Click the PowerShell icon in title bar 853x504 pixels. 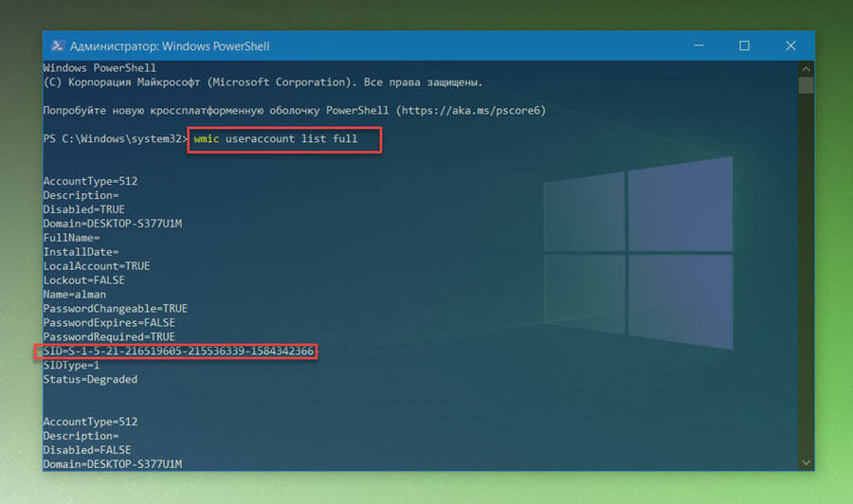click(57, 45)
